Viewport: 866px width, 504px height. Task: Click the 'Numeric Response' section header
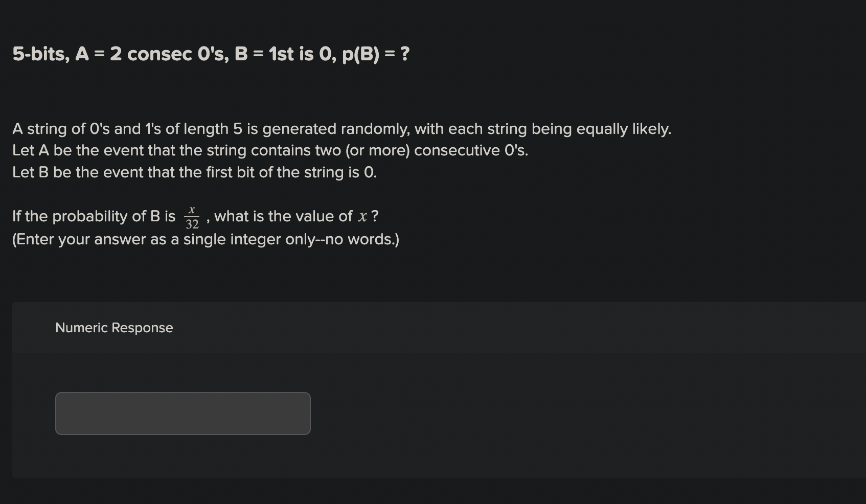click(113, 327)
